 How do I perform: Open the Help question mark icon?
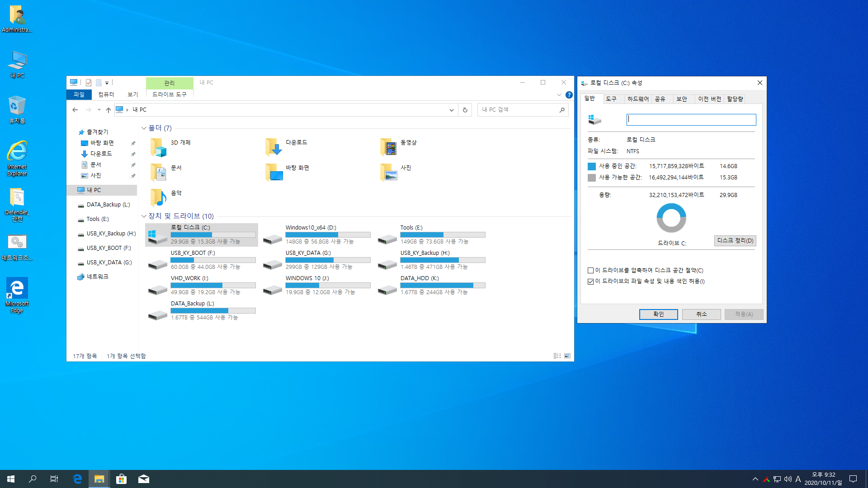pos(569,95)
